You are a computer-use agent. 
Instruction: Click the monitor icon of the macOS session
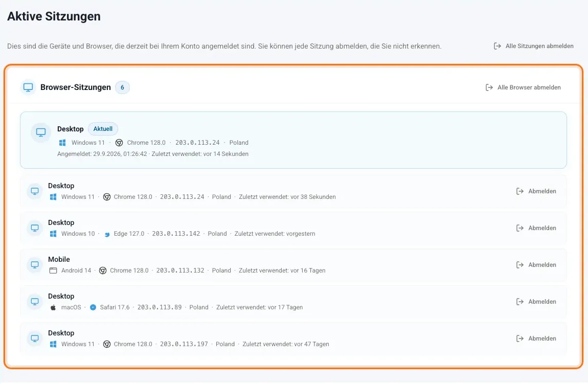[x=34, y=302]
